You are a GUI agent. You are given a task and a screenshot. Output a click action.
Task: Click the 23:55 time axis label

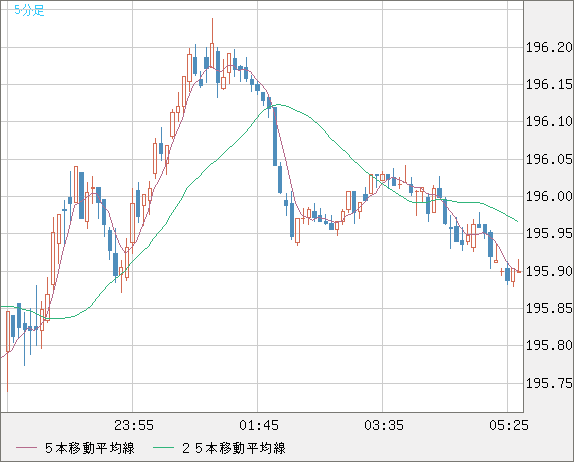[134, 425]
